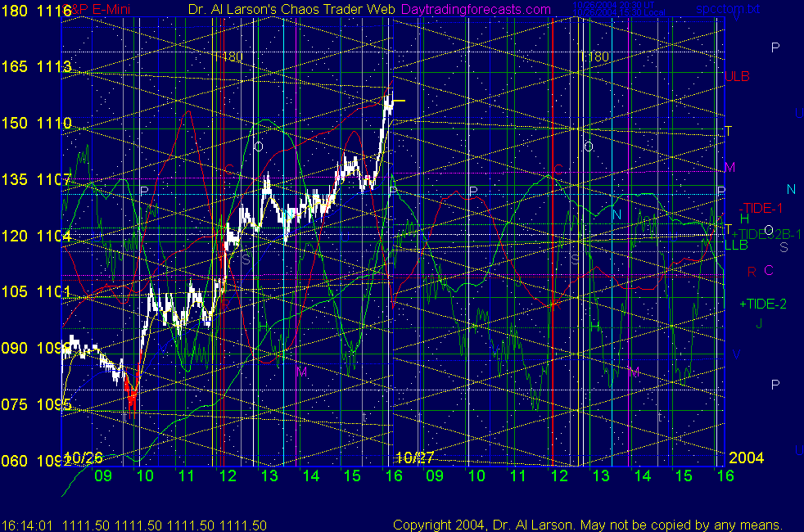Click the "135 1107" price axis label
This screenshot has height=532, width=804.
(x=36, y=179)
